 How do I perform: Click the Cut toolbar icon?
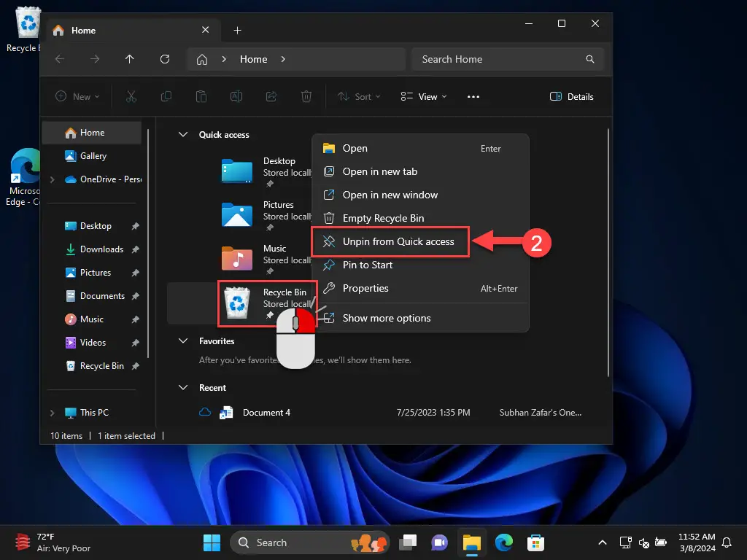coord(131,97)
